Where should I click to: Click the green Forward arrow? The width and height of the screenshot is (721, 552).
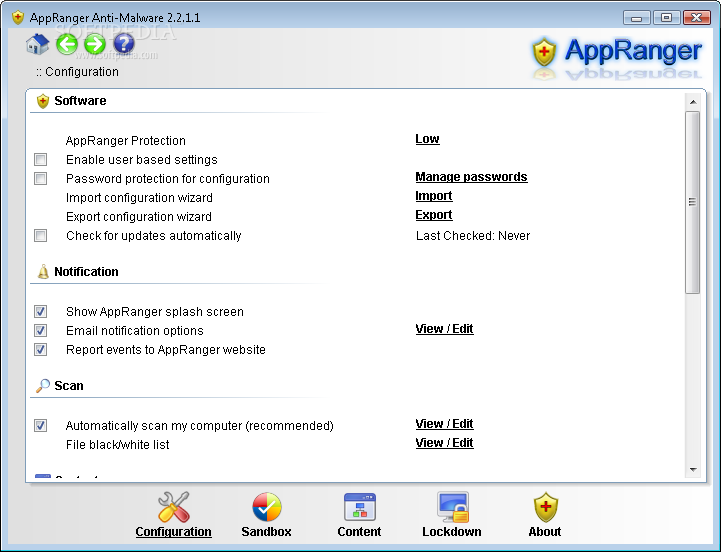[95, 44]
